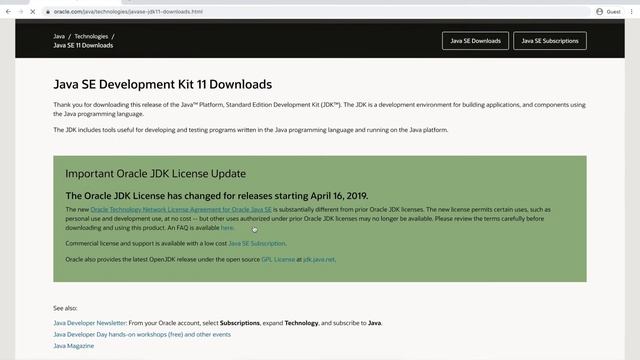Viewport: 640px width, 360px height.
Task: Click the 'See also:' text
Action: click(x=65, y=308)
